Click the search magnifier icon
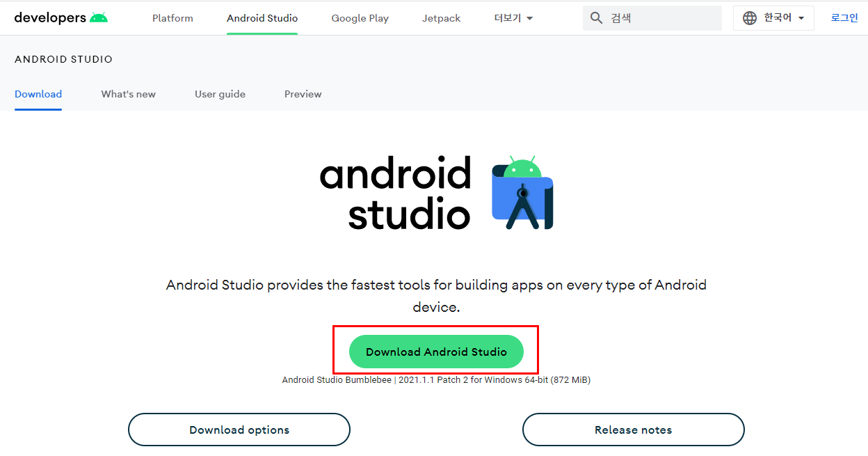Screen dimensions: 868x456 (x=596, y=18)
